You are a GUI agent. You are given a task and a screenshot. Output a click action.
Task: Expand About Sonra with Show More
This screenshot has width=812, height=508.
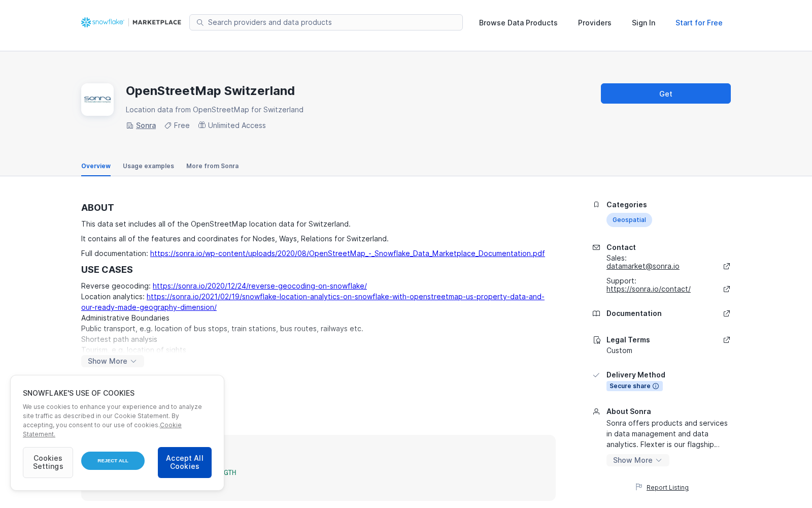click(638, 460)
